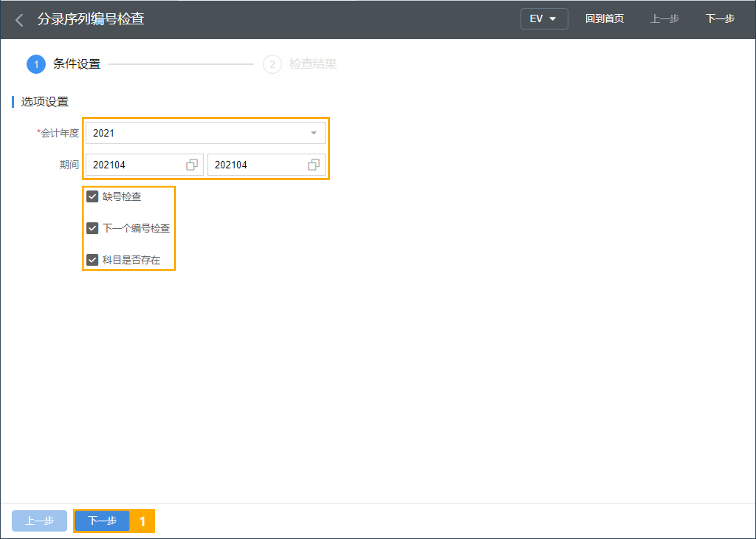756x539 pixels.
Task: Click the start period 202104 field
Action: [144, 165]
